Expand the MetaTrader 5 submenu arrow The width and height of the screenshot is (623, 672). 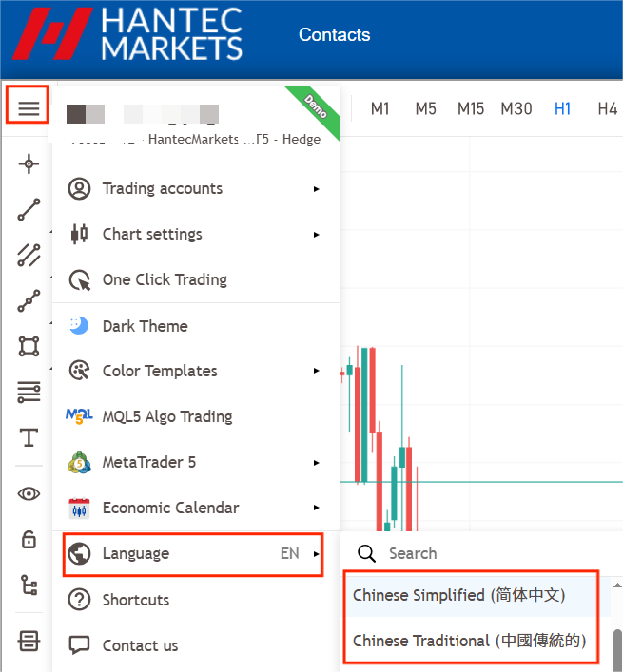pos(316,463)
